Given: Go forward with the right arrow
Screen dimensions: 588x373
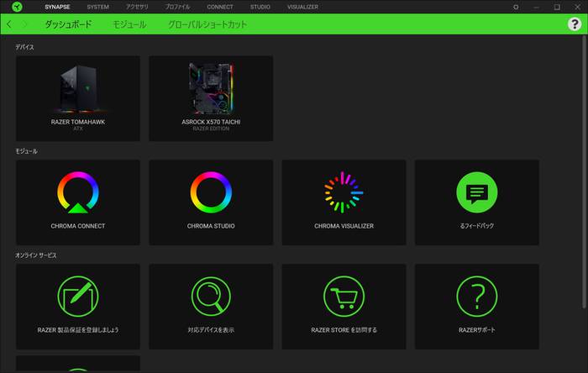Looking at the screenshot, I should click(x=24, y=24).
